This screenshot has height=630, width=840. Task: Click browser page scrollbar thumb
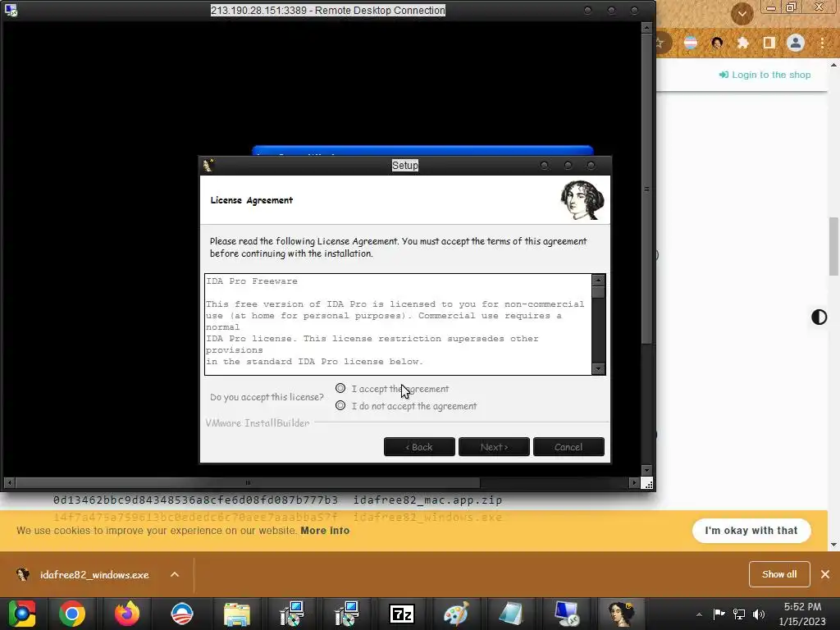pos(833,245)
